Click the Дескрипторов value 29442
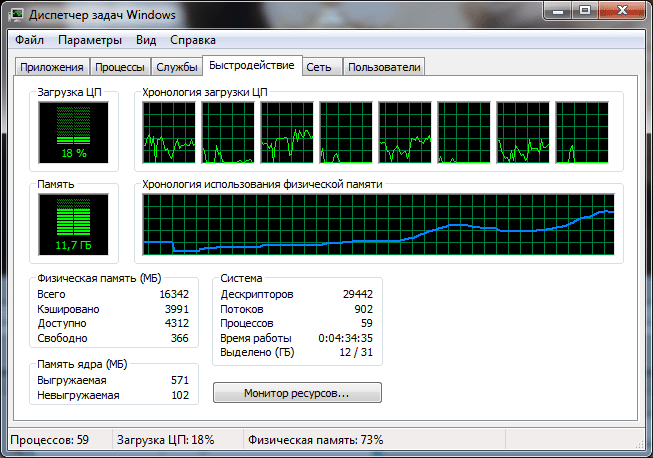This screenshot has height=458, width=653. click(x=358, y=294)
